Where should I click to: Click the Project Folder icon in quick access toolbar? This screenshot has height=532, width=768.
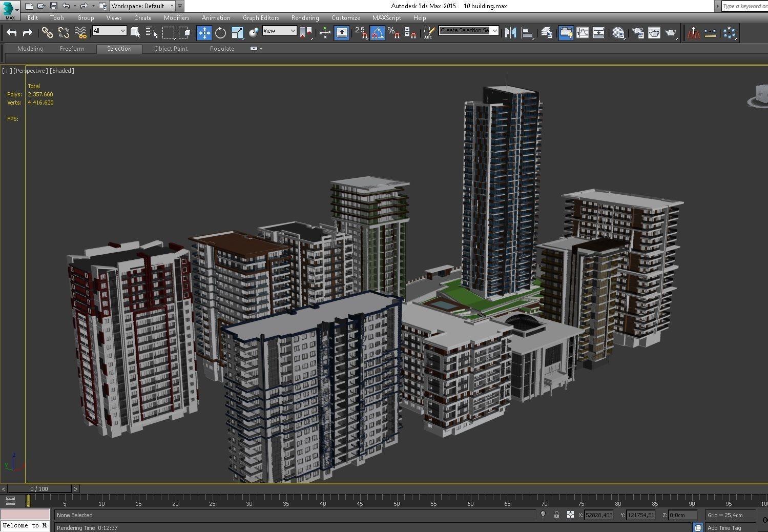[102, 6]
